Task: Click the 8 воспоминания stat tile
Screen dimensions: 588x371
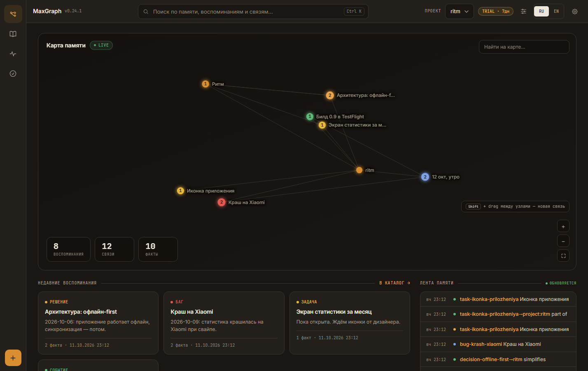Action: 68,249
